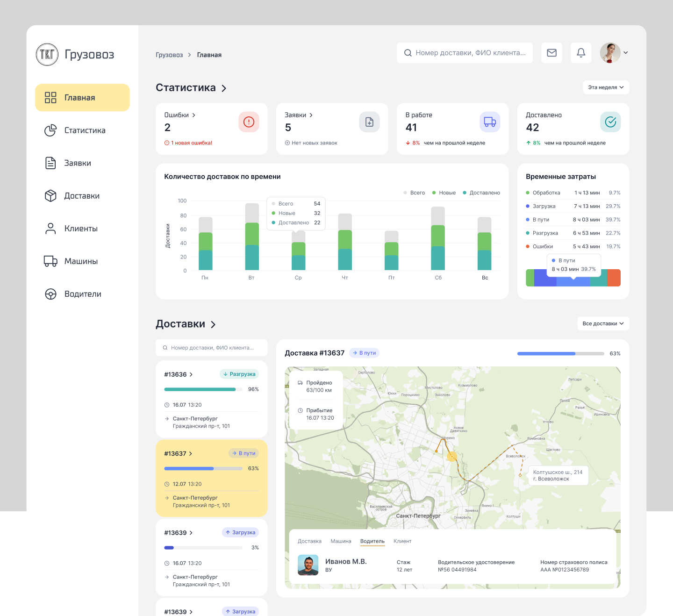Open Статистика in the sidebar
The width and height of the screenshot is (673, 616).
[x=82, y=130]
